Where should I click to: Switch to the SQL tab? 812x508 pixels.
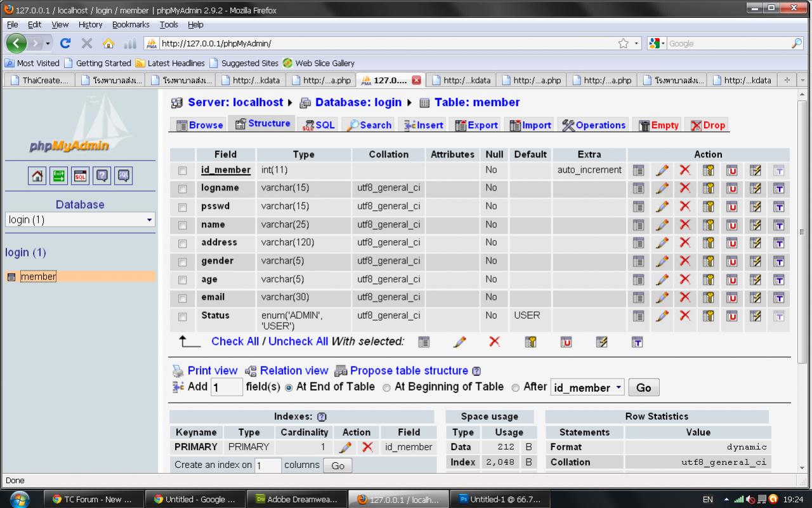(318, 125)
